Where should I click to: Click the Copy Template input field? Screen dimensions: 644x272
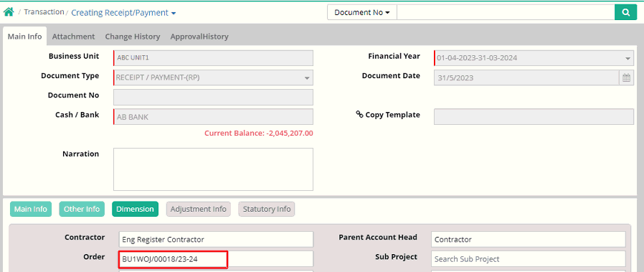coord(534,117)
